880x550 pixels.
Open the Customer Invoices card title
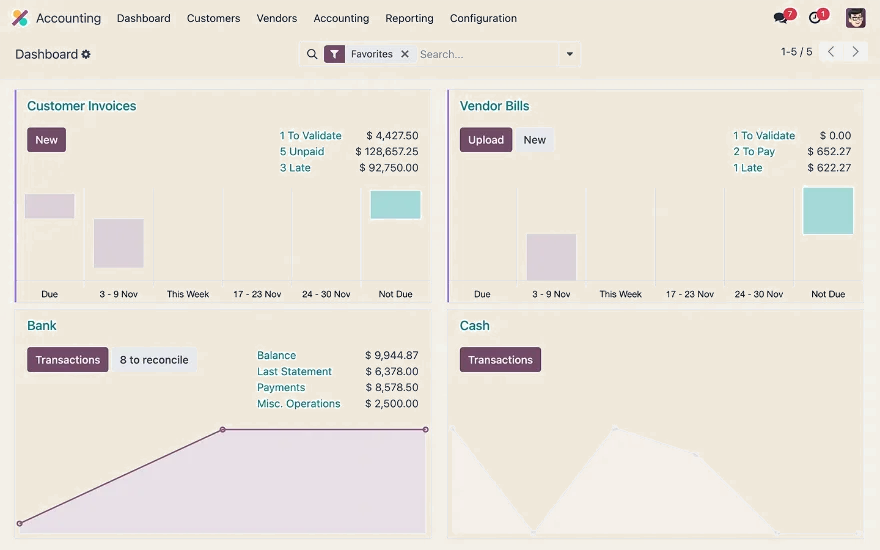click(x=82, y=106)
